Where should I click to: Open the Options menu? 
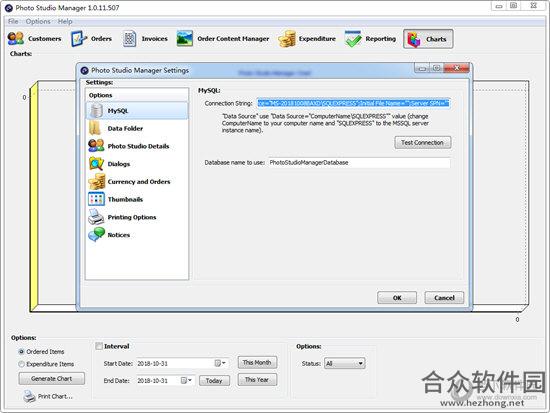point(38,21)
